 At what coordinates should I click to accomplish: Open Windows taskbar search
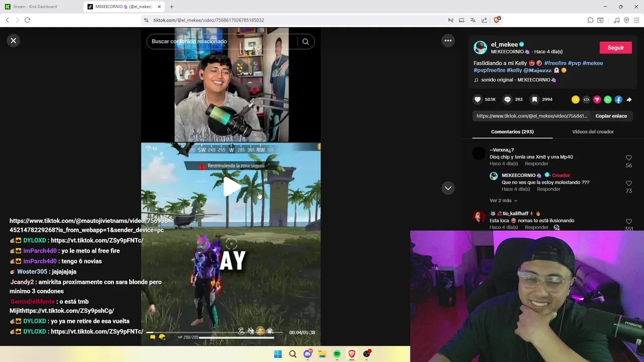(x=292, y=354)
